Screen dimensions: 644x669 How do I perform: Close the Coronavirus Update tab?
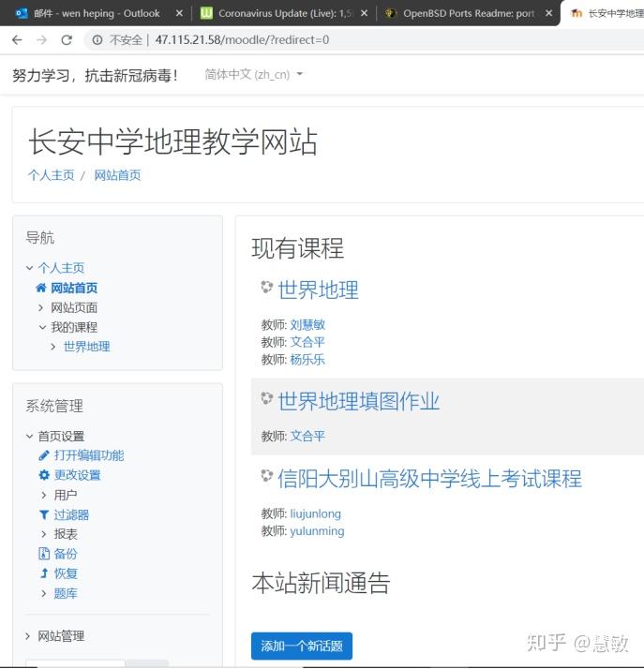364,13
